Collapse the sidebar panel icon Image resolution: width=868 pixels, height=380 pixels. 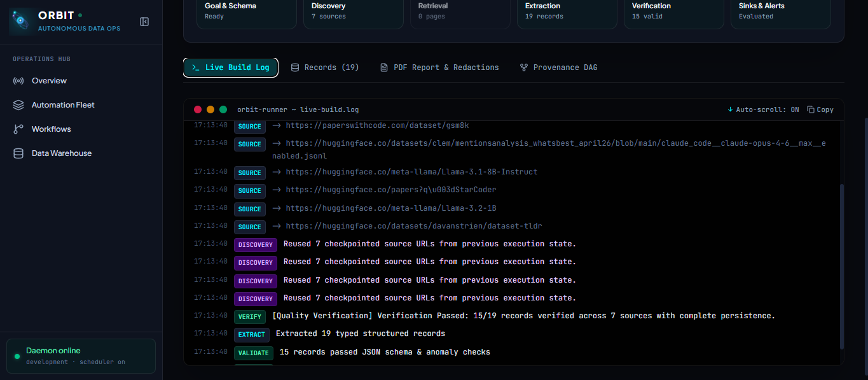[x=144, y=22]
